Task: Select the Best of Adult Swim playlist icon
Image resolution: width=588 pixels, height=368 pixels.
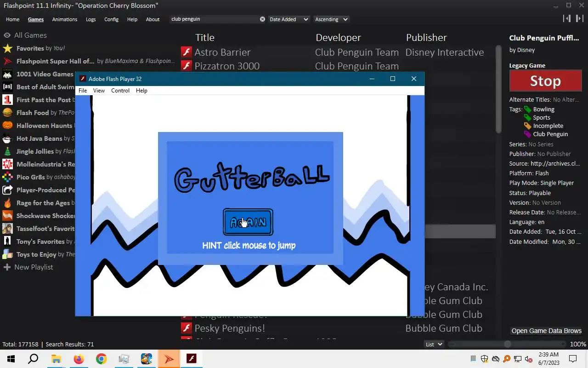Action: (x=7, y=87)
